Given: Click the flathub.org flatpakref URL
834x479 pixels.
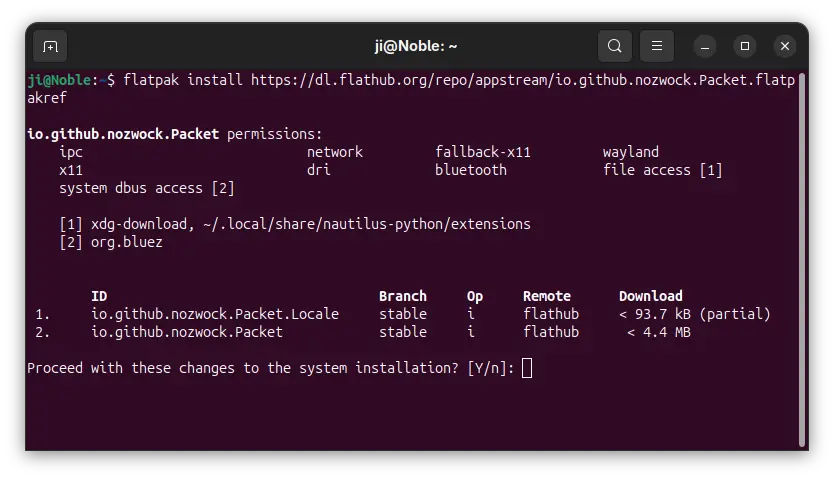Looking at the screenshot, I should [411, 89].
